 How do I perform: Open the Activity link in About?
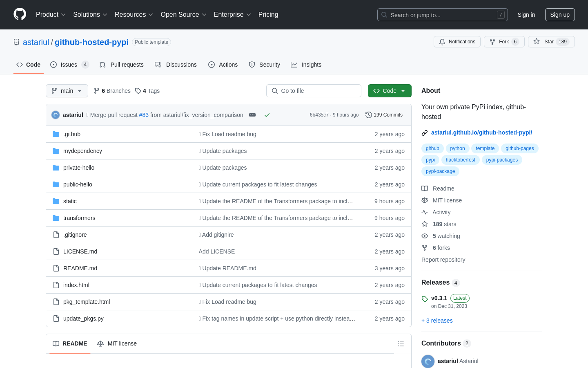pyautogui.click(x=436, y=212)
